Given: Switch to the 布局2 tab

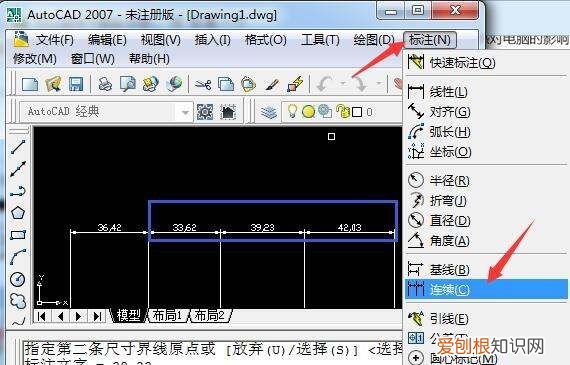Looking at the screenshot, I should [210, 316].
